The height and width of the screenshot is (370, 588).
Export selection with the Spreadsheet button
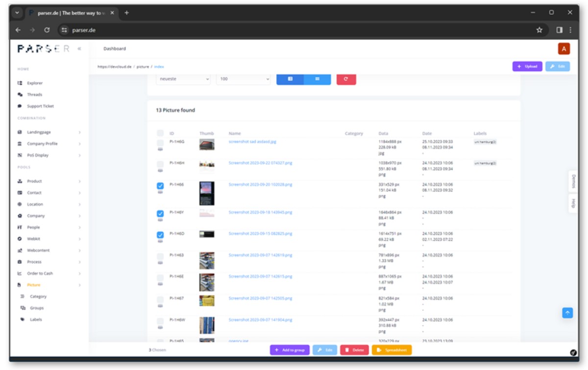pyautogui.click(x=392, y=350)
